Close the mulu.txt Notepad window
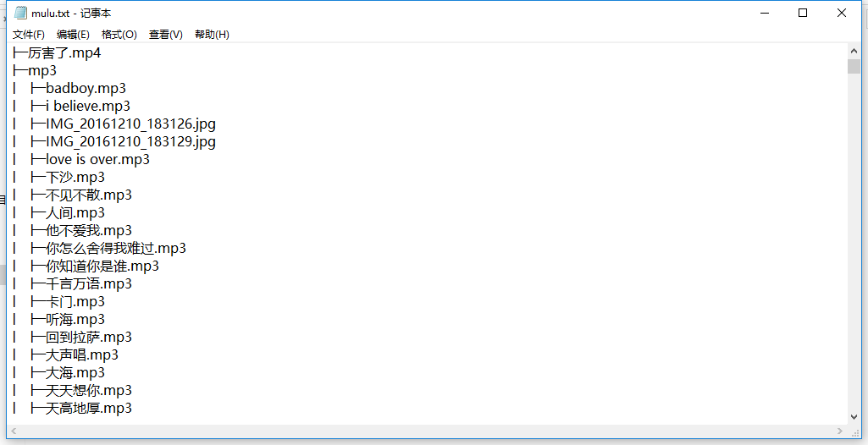Image resolution: width=868 pixels, height=445 pixels. point(842,13)
